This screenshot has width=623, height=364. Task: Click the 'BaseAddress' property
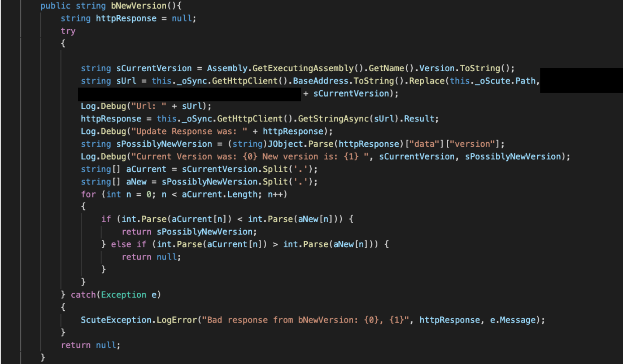pyautogui.click(x=320, y=81)
